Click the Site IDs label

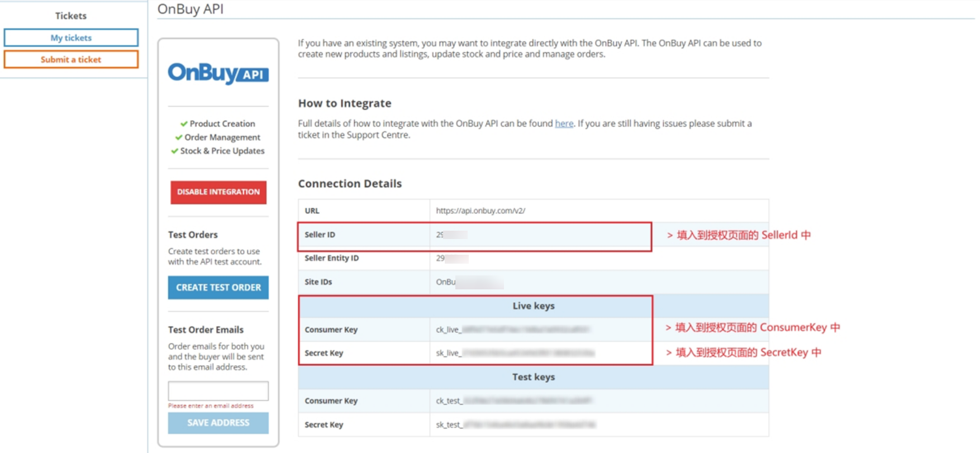[x=318, y=282]
